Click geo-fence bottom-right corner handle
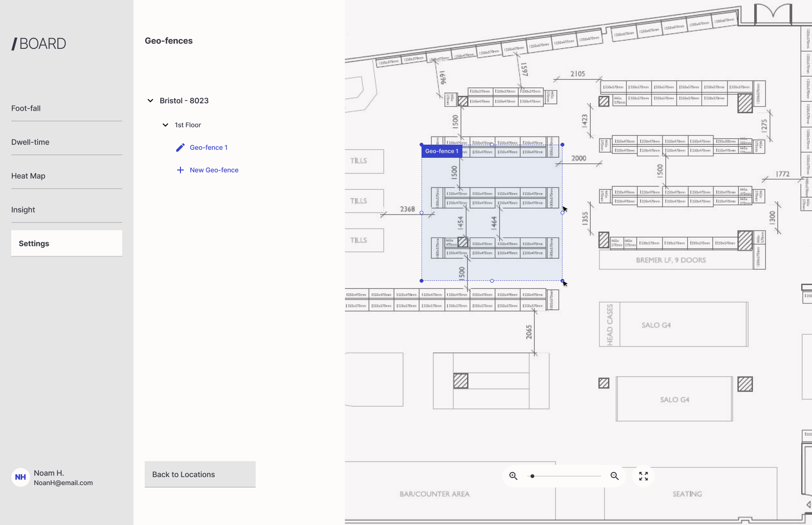The image size is (812, 525). (562, 281)
